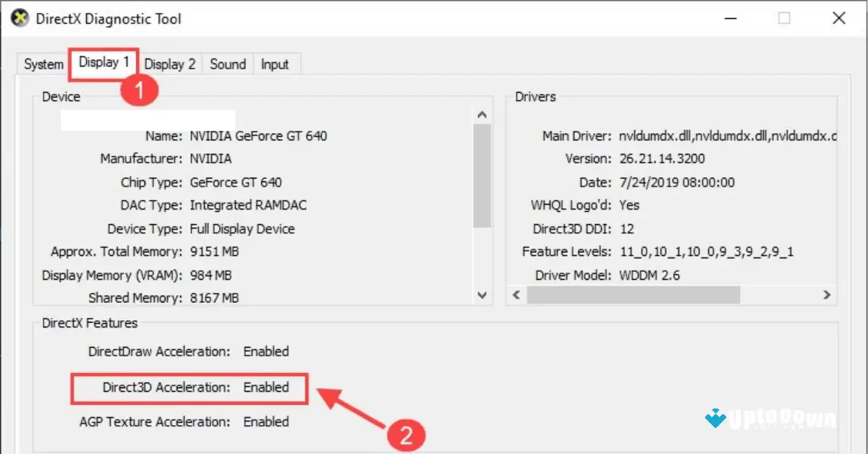This screenshot has height=454, width=868.
Task: Click the left scroll arrow in Drivers panel
Action: [516, 295]
